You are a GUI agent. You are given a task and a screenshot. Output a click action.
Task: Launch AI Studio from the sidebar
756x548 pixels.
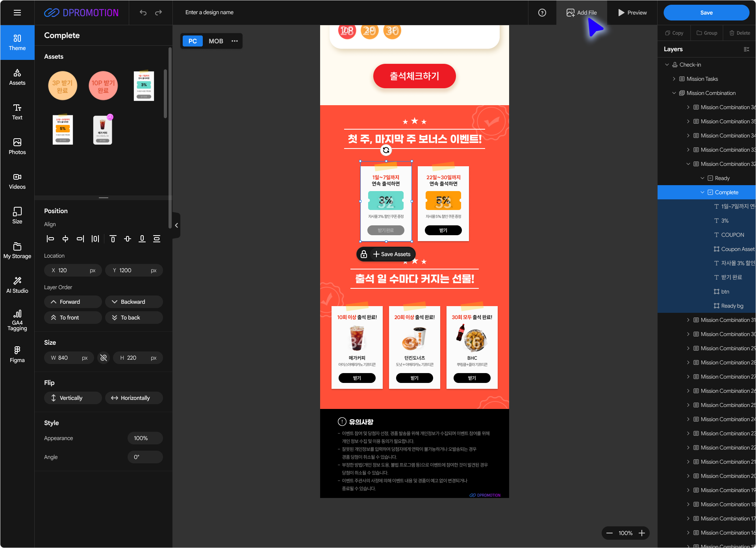17,285
